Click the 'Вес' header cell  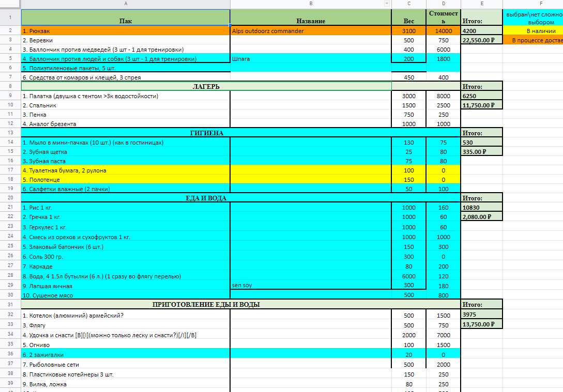point(408,17)
